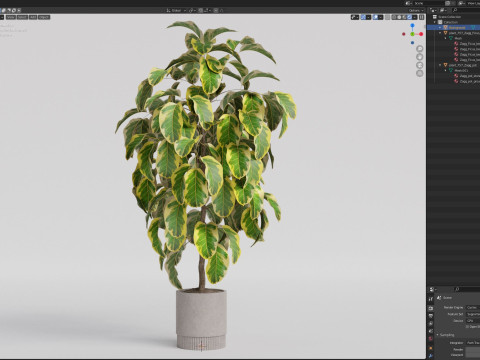Open the snapping options dropdown
The width and height of the screenshot is (480, 360).
(207, 10)
